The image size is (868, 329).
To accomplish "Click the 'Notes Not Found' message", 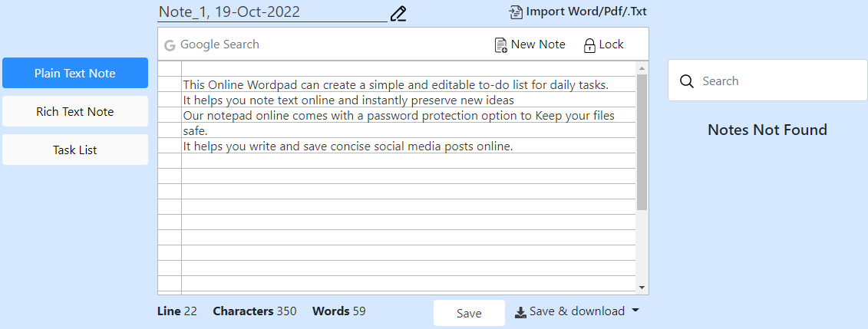I will [767, 130].
